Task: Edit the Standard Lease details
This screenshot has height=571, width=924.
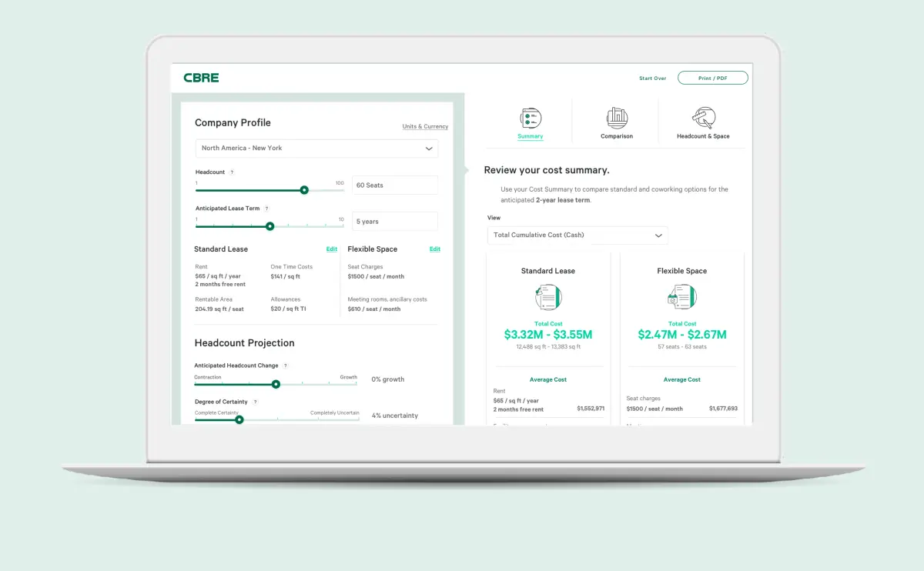Action: (332, 249)
